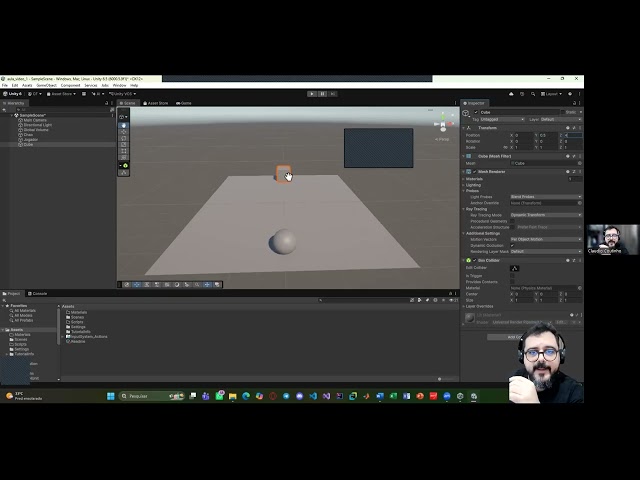Switch to the Game tab
Viewport: 640px width, 480px height.
click(x=184, y=103)
